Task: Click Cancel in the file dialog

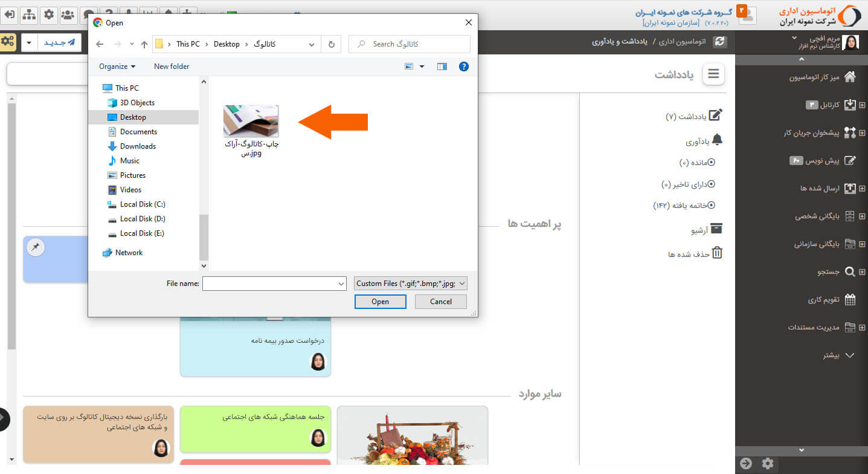Action: pyautogui.click(x=441, y=302)
